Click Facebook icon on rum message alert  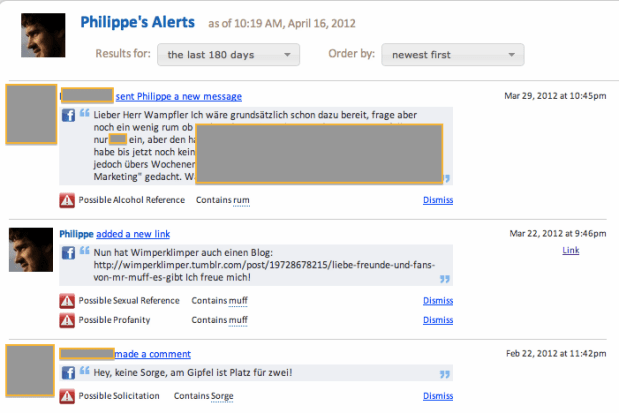coord(69,116)
